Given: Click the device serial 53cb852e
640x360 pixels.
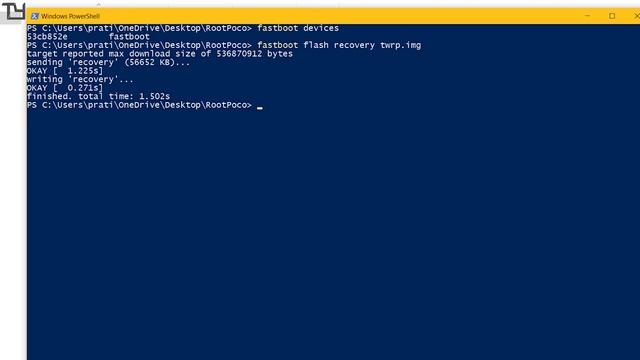Looking at the screenshot, I should [47, 37].
